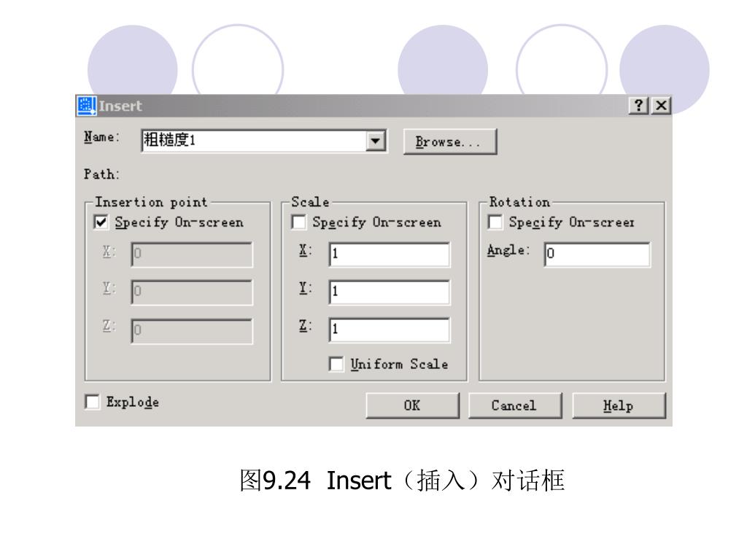
Task: Click the Angle: label
Action: [508, 251]
